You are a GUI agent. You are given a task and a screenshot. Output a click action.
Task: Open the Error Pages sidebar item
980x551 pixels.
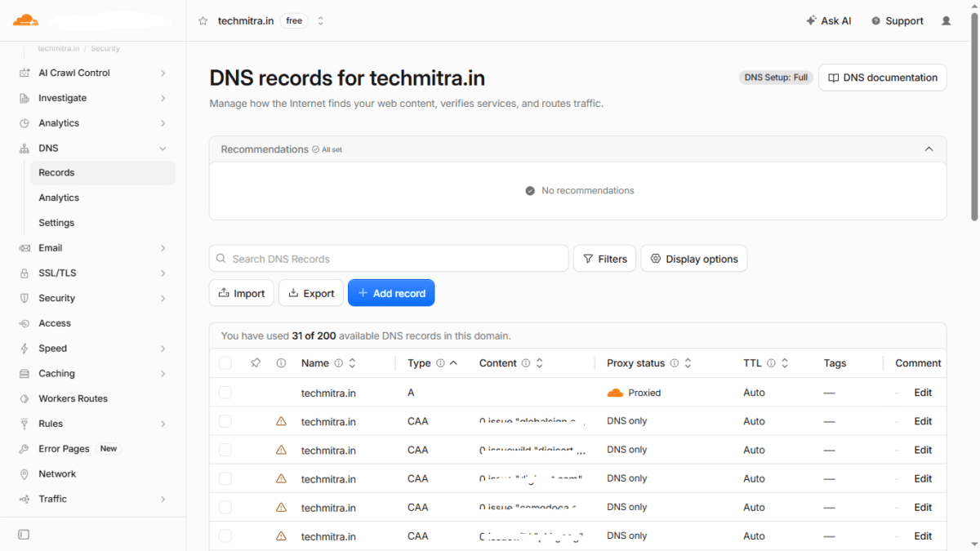pyautogui.click(x=92, y=449)
